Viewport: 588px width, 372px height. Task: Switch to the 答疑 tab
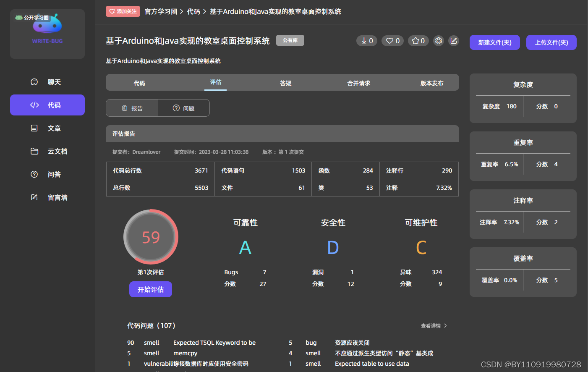point(286,83)
